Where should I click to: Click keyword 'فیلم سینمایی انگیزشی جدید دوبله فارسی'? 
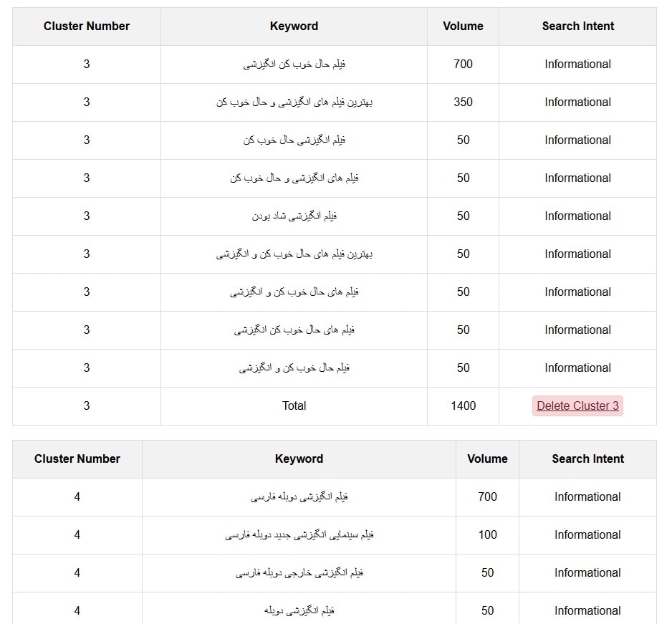[299, 535]
